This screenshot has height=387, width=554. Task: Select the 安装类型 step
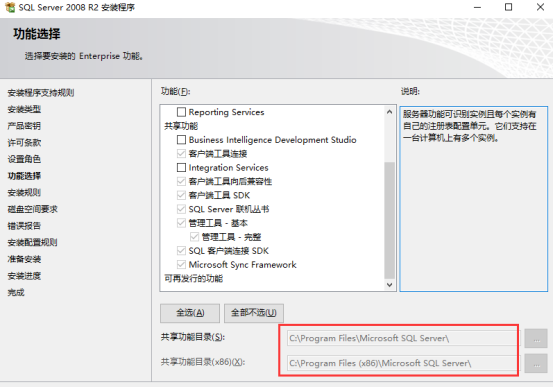(x=24, y=110)
